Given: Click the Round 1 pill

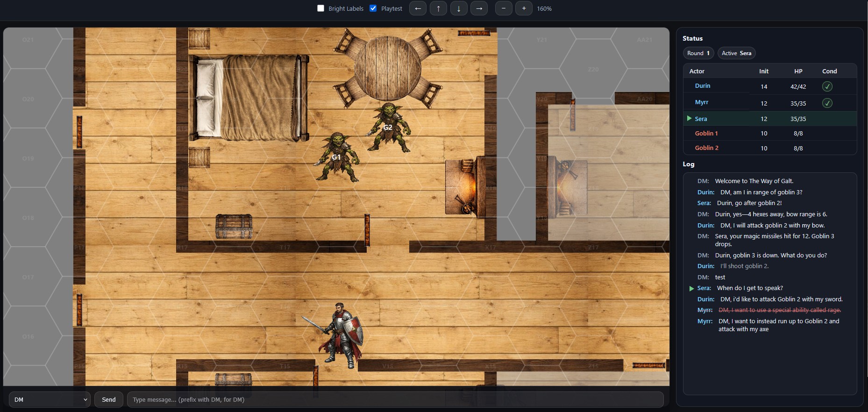Looking at the screenshot, I should tap(698, 53).
